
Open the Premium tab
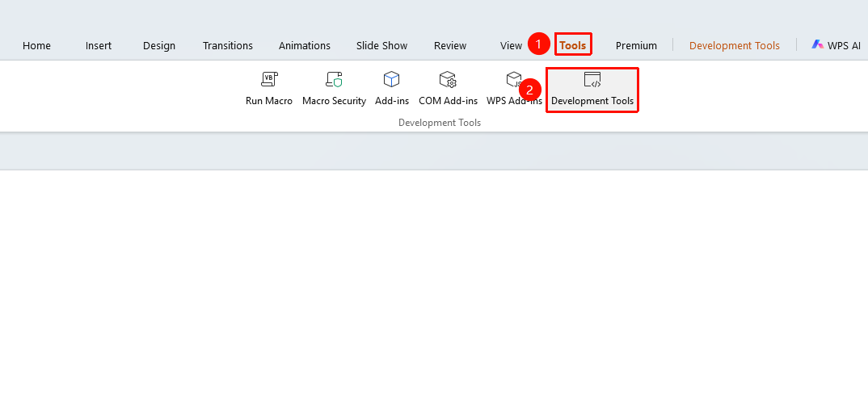(636, 46)
